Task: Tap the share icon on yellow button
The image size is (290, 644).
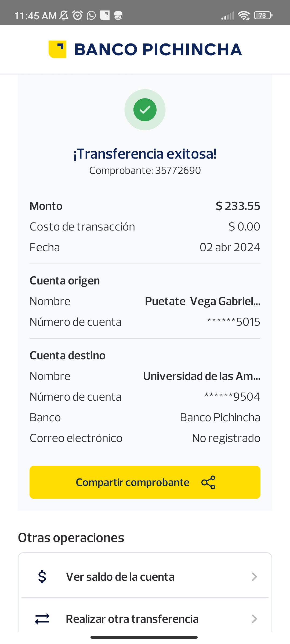Action: [208, 482]
